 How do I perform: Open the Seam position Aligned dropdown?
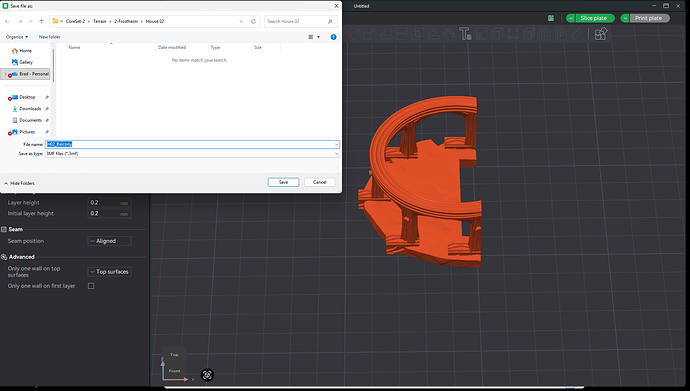[109, 241]
